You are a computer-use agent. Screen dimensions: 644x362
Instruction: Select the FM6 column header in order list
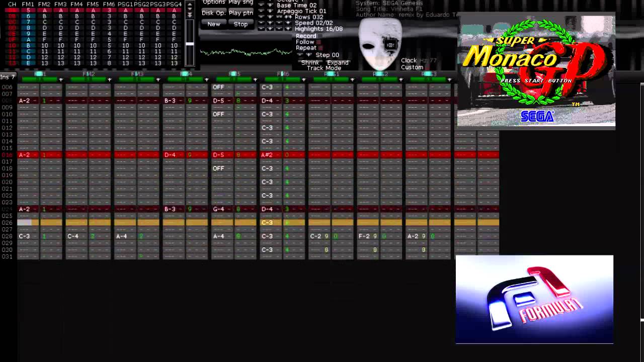(x=109, y=4)
